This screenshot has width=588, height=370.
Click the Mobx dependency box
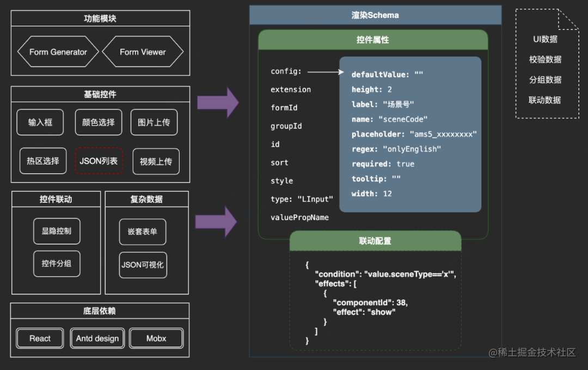pyautogui.click(x=156, y=338)
